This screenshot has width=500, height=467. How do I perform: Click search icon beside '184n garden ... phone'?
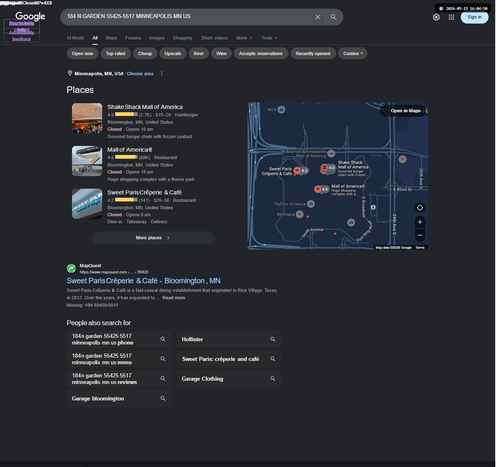163,339
